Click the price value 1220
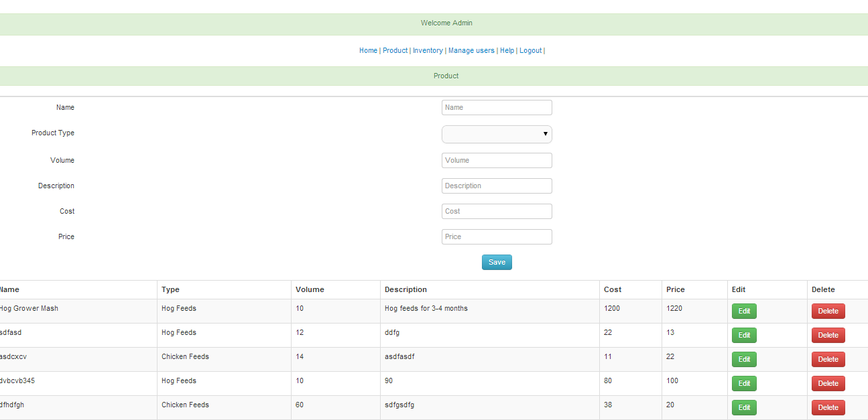The width and height of the screenshot is (868, 420). [x=674, y=308]
